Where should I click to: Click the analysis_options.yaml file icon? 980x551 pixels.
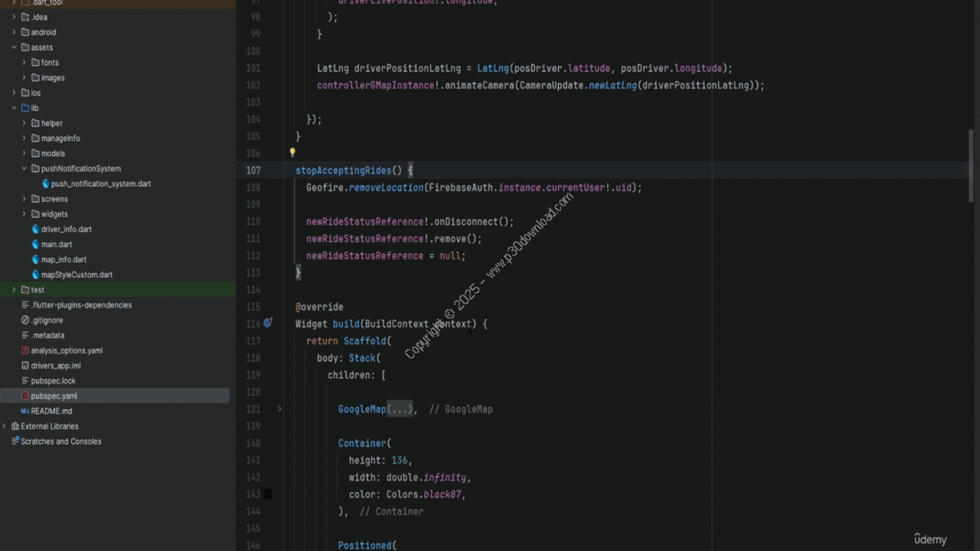tap(25, 350)
